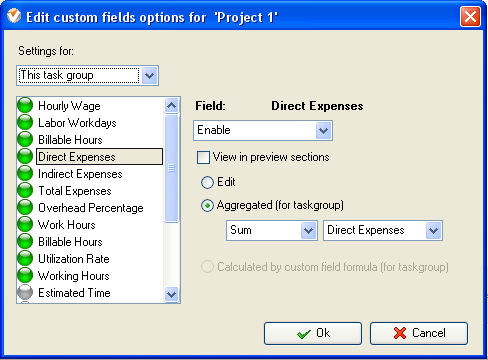
Task: Open the Settings for 'This task group' dropdown
Action: tap(149, 75)
